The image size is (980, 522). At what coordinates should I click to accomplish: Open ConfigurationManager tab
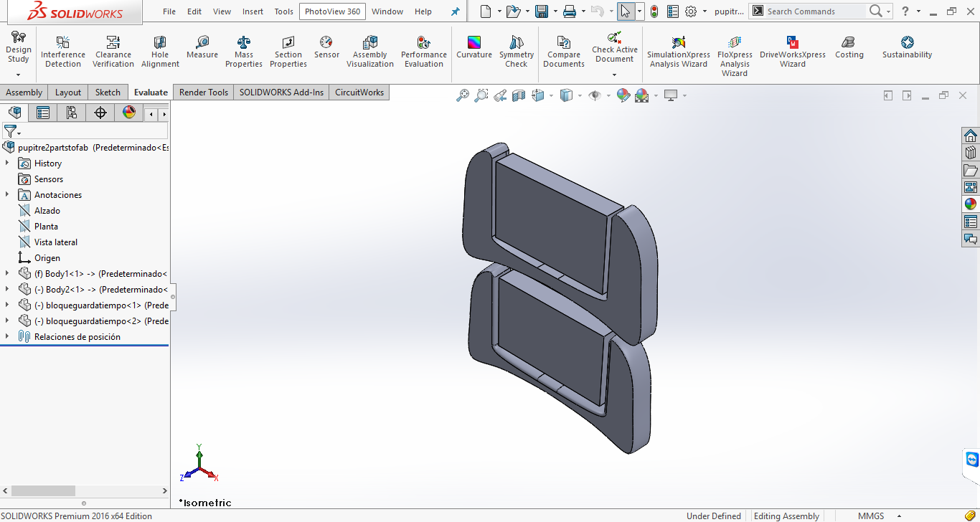coord(72,113)
